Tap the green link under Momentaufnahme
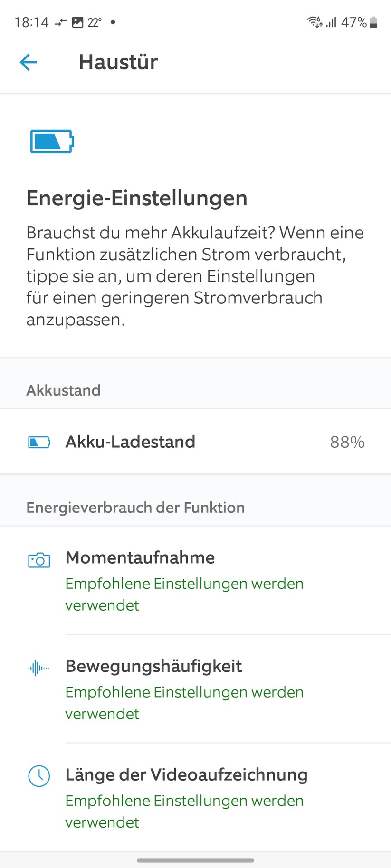This screenshot has width=391, height=868. click(184, 594)
